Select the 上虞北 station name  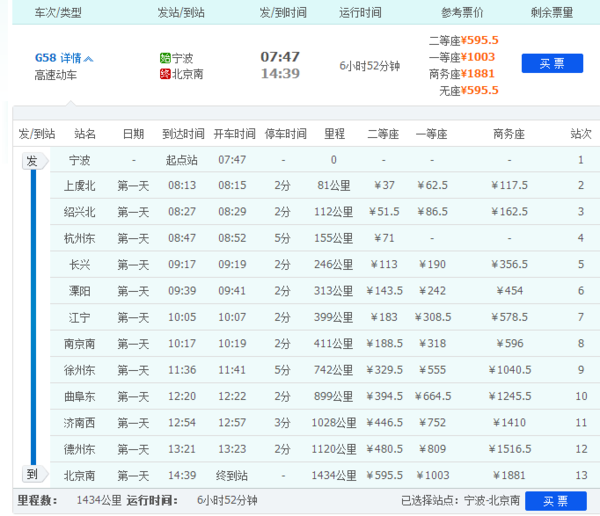click(x=80, y=186)
